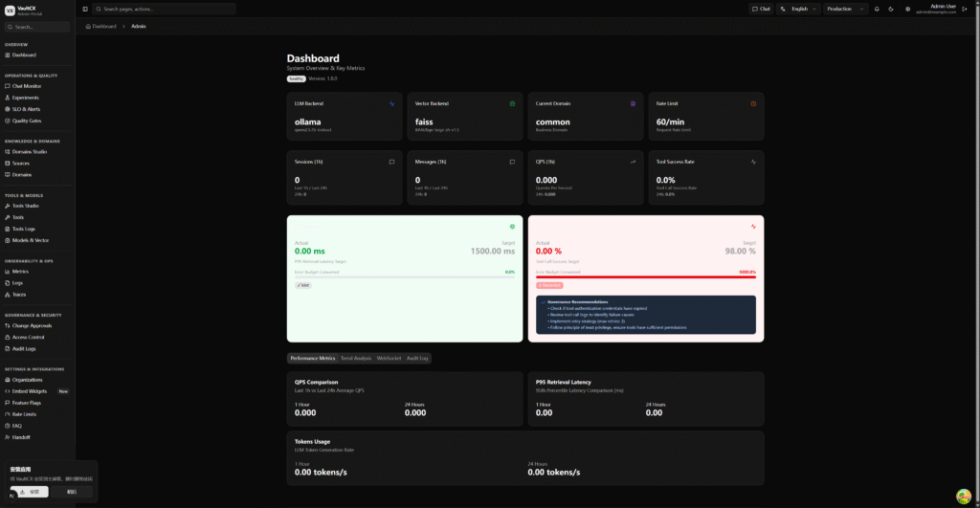Click the white install button in popup
Screen dimensions: 980x508
click(x=29, y=492)
